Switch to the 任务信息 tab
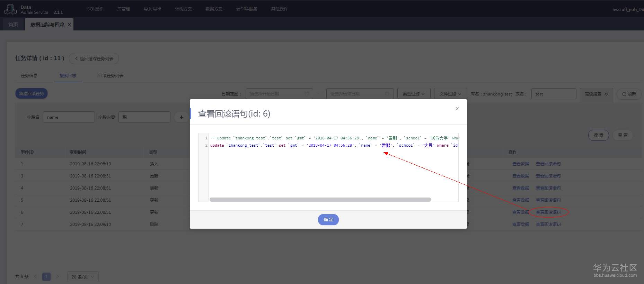This screenshot has height=284, width=644. [29, 75]
